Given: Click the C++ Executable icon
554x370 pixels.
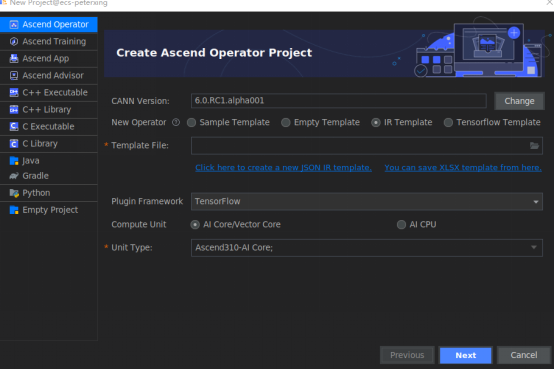Looking at the screenshot, I should pos(14,93).
